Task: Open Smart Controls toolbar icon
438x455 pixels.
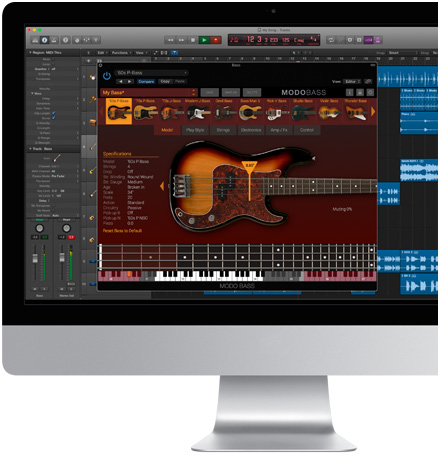Action: tap(77, 40)
